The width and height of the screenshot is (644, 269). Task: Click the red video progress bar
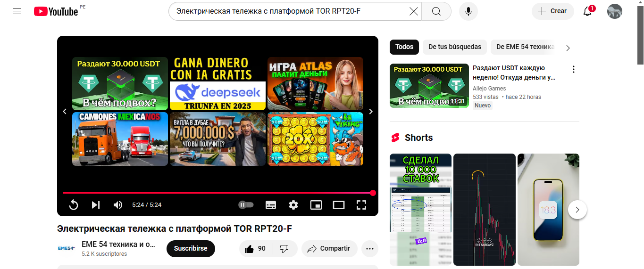pyautogui.click(x=217, y=193)
